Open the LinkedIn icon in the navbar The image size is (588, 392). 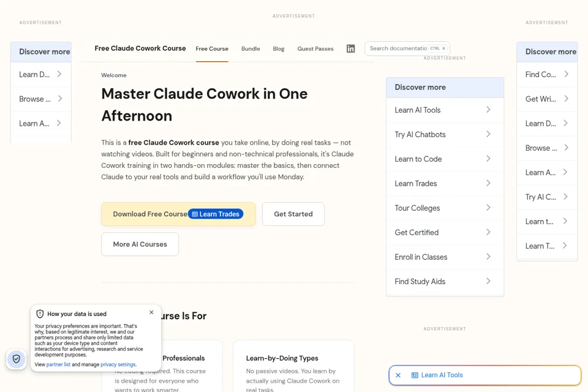click(x=350, y=49)
